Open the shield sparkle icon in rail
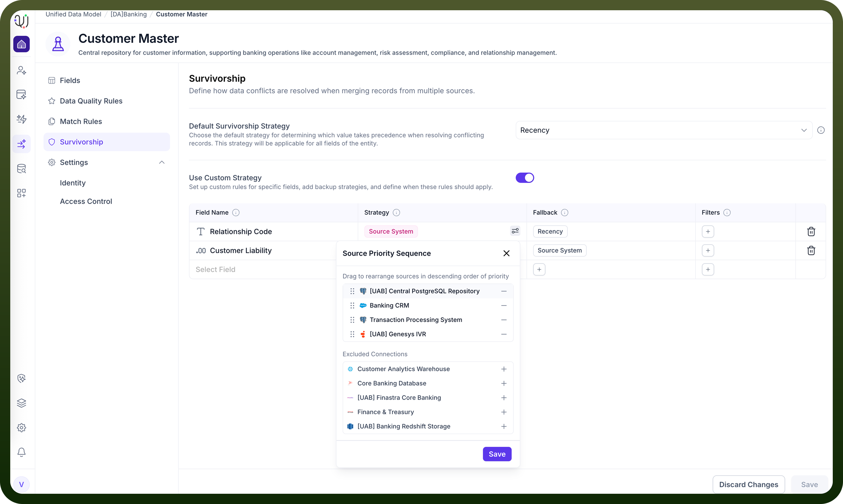843x504 pixels. click(22, 378)
